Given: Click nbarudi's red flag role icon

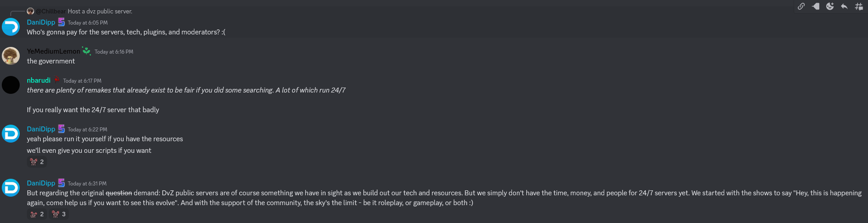Looking at the screenshot, I should pyautogui.click(x=57, y=80).
